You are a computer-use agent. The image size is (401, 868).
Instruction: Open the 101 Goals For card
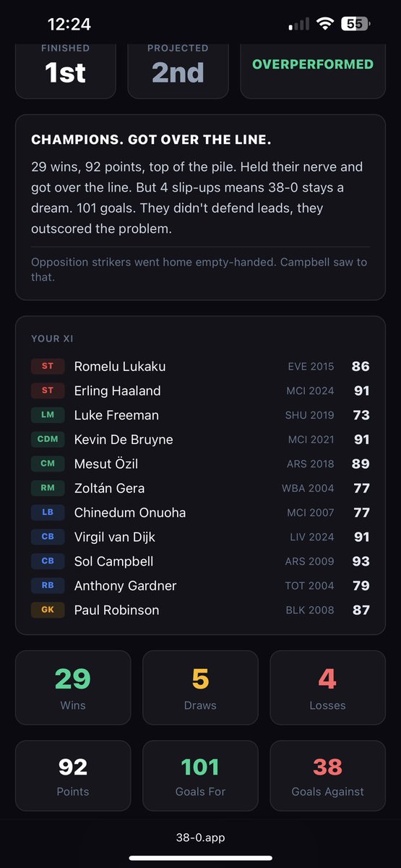[x=200, y=775]
